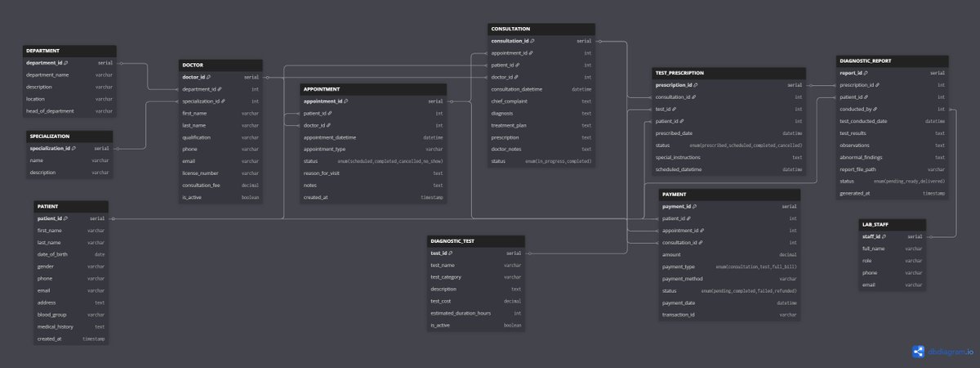Select the CONSULTATION table header
This screenshot has width=980, height=368.
[541, 29]
